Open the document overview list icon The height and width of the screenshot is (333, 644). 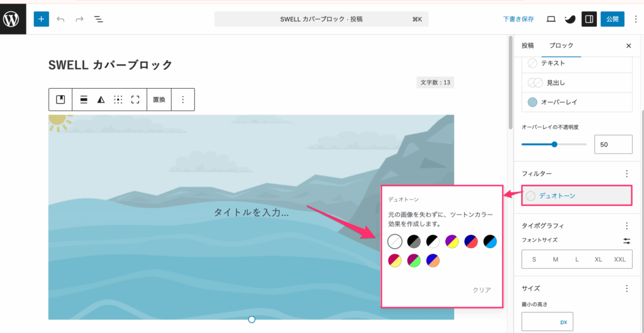99,19
